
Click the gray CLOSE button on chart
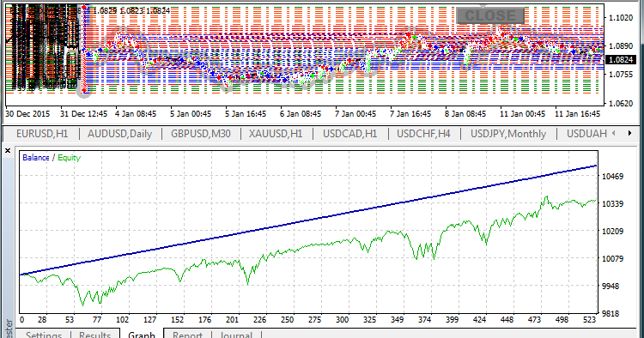point(490,16)
